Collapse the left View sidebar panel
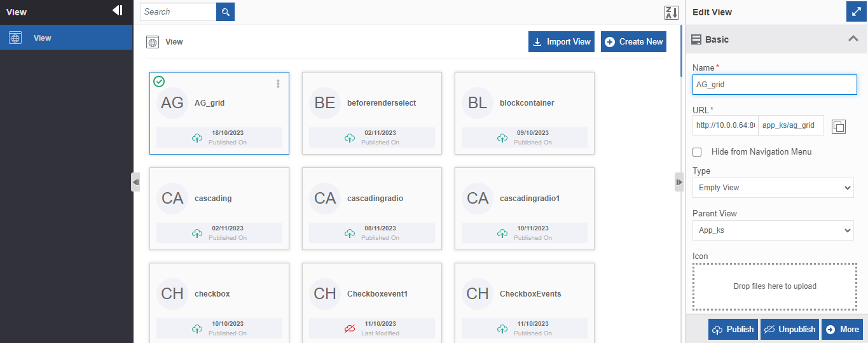Viewport: 868px width, 343px height. [117, 10]
